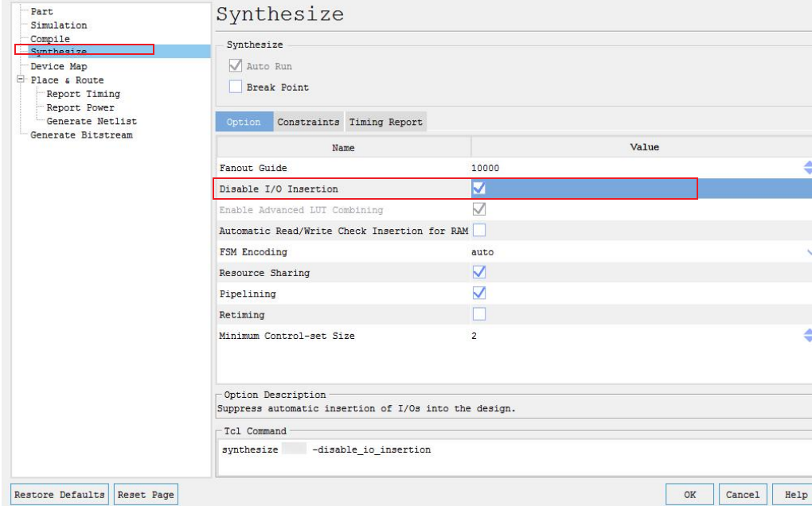Enable the Break Point checkbox
Screen dimensions: 812x506
(236, 87)
